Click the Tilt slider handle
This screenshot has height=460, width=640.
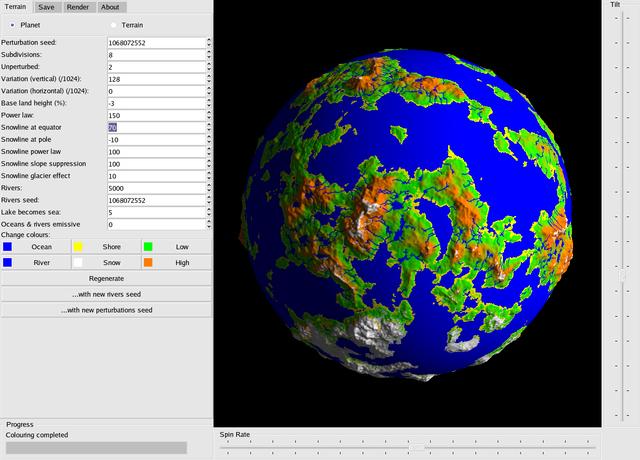tap(622, 277)
